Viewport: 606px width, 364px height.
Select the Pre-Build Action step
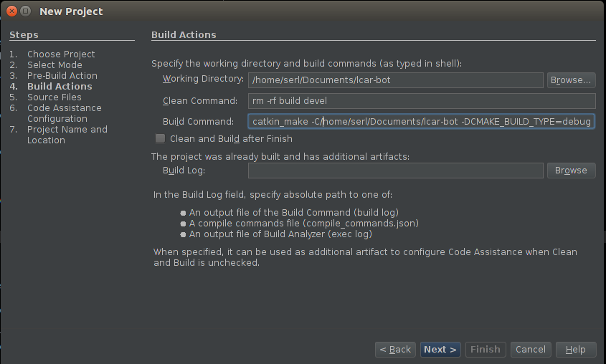pos(62,76)
